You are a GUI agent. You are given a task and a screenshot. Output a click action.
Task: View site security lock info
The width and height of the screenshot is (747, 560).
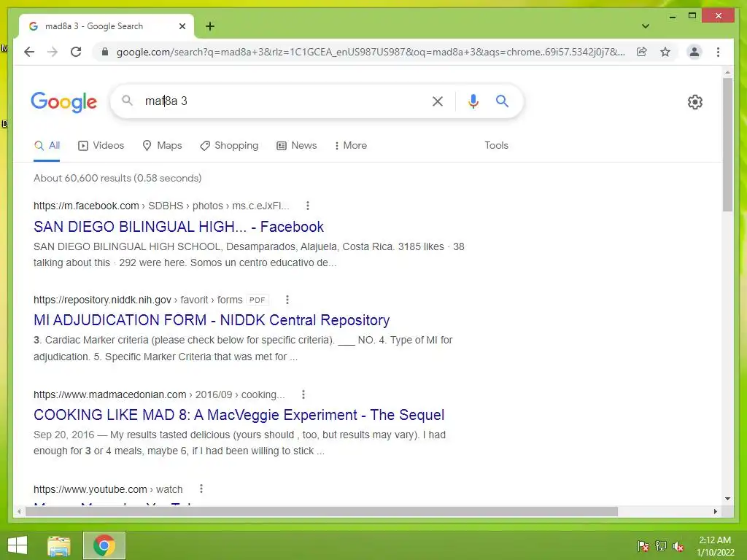[105, 52]
